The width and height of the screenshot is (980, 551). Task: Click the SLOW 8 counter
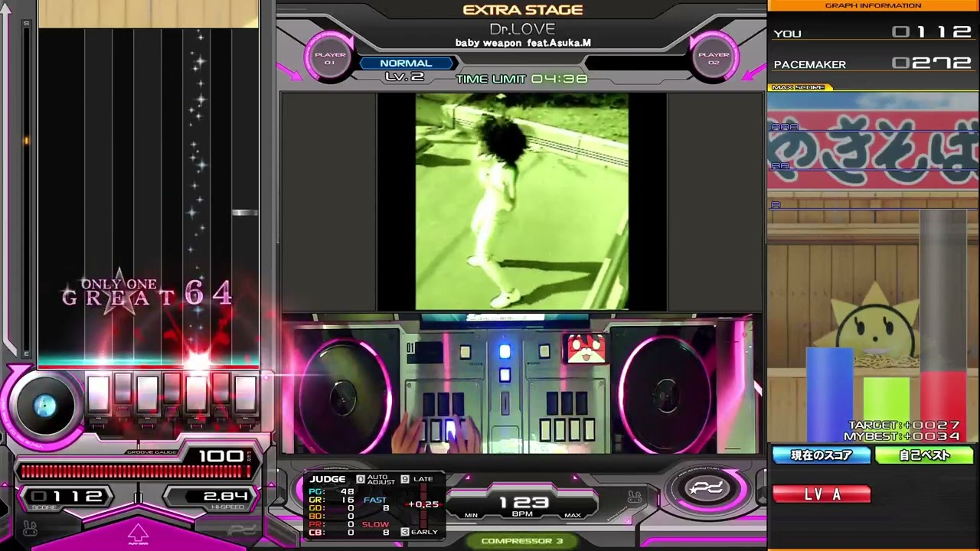coord(376,528)
